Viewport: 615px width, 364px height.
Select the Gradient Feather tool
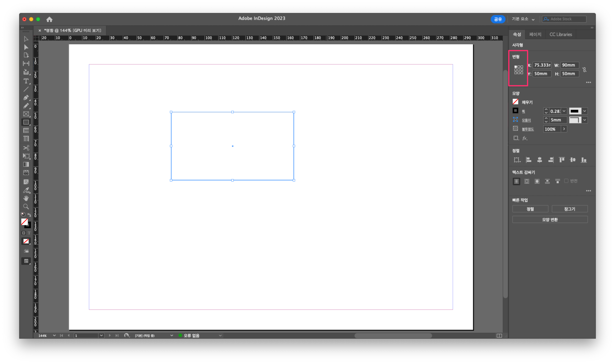[x=26, y=173]
